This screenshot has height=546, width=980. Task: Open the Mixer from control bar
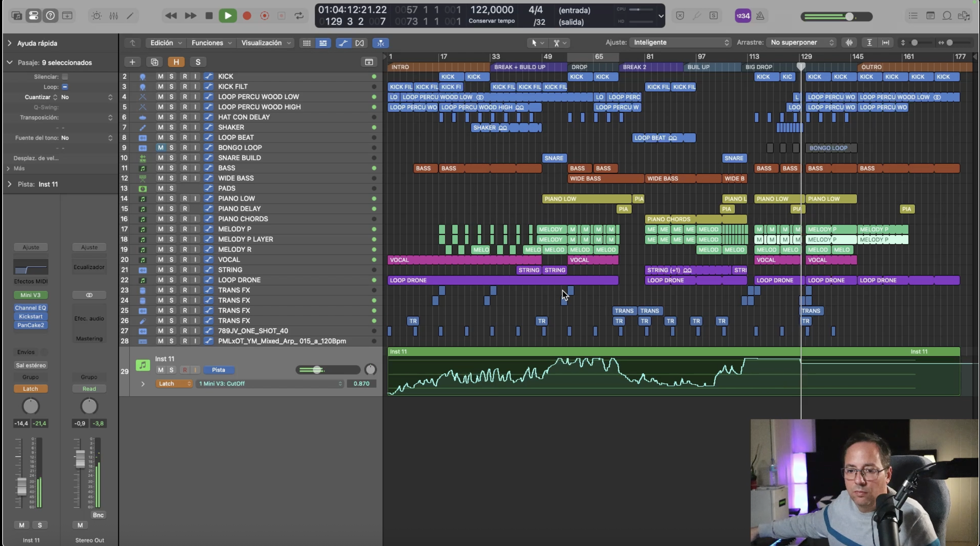(x=113, y=16)
